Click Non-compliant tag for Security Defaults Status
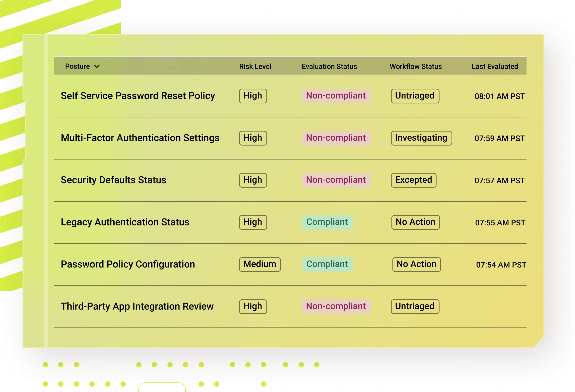Viewport: 575px width, 392px height. (x=336, y=180)
